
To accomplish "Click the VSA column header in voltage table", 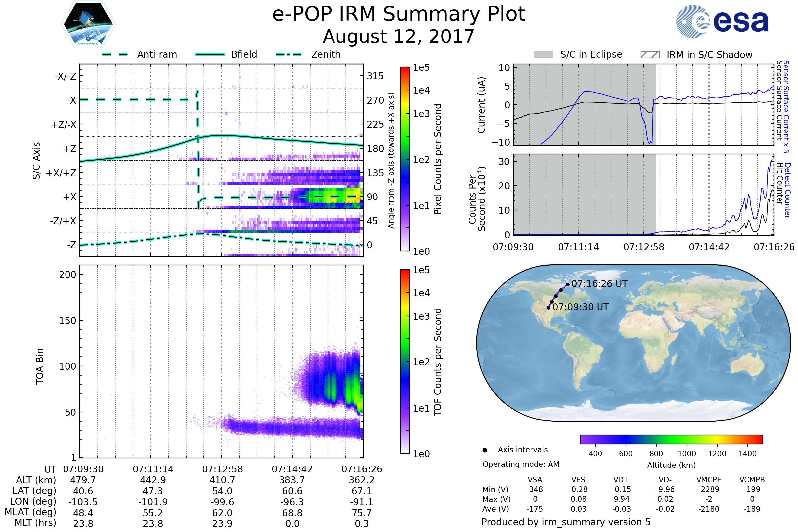I will [535, 480].
